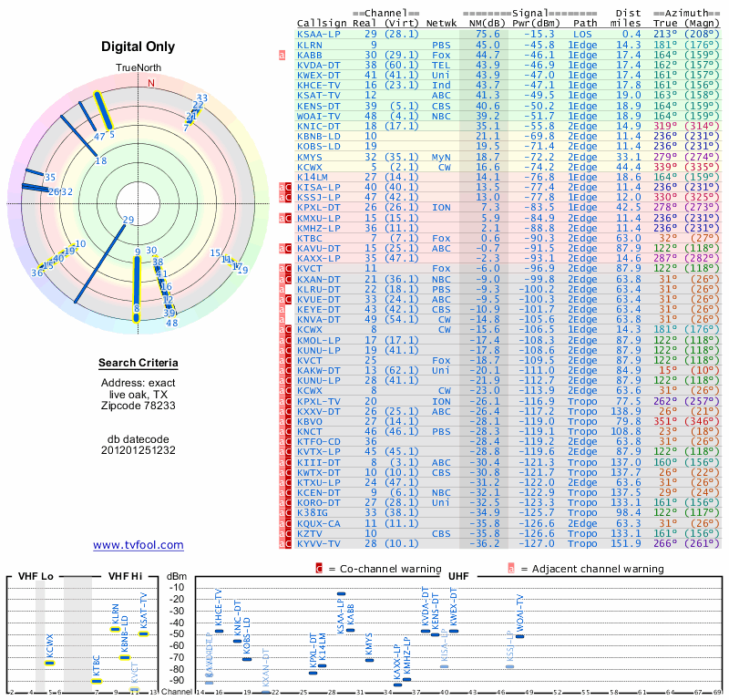
Task: Click the KNIC-DT callsign in the table
Action: tap(318, 127)
